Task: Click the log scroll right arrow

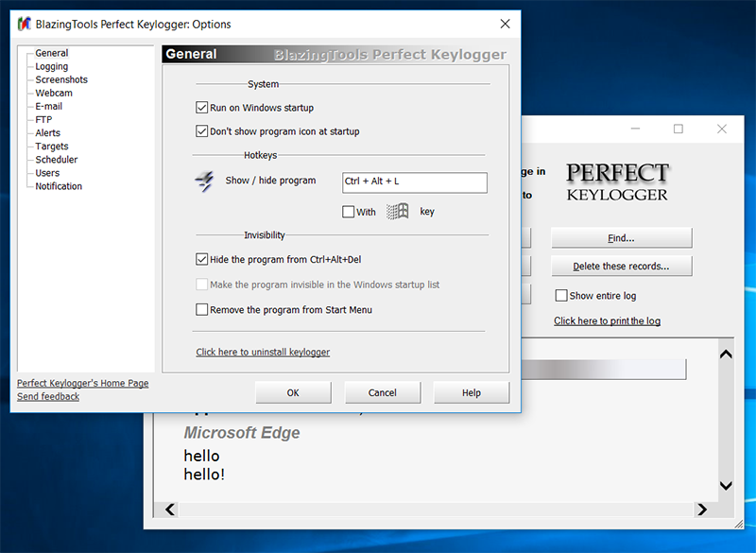Action: (702, 510)
